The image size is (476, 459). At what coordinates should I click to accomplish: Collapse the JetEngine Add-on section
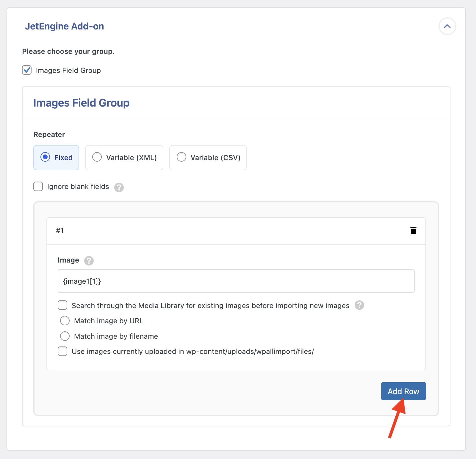tap(447, 26)
